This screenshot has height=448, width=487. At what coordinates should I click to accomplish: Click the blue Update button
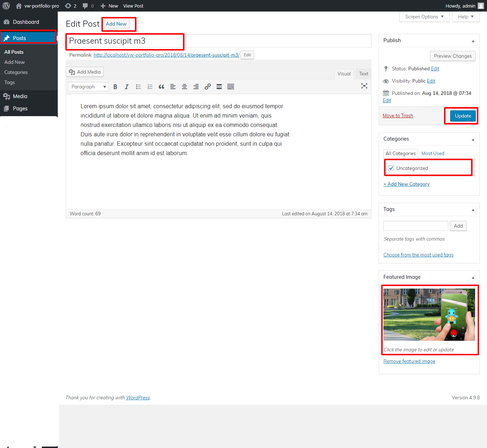point(463,116)
